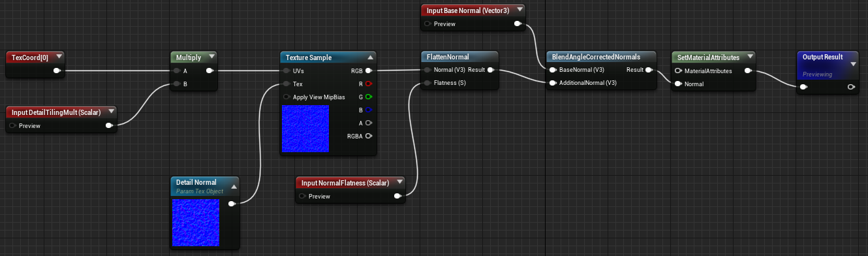
Task: Click the BaseNormal (V3) input pin
Action: pos(553,70)
